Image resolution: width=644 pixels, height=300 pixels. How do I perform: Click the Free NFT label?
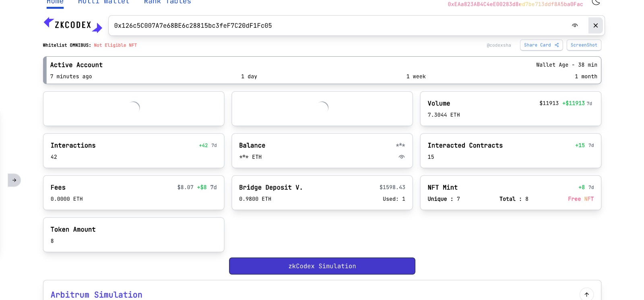pos(581,199)
